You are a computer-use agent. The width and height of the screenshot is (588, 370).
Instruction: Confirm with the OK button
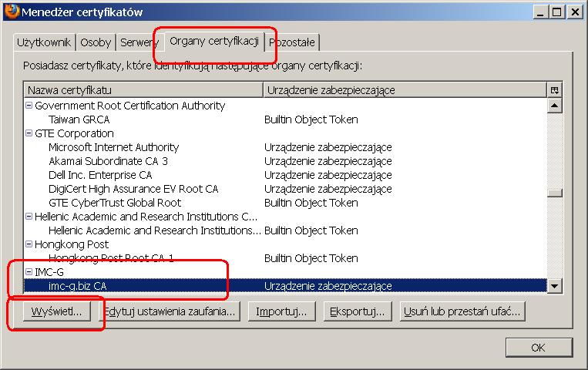pyautogui.click(x=538, y=348)
